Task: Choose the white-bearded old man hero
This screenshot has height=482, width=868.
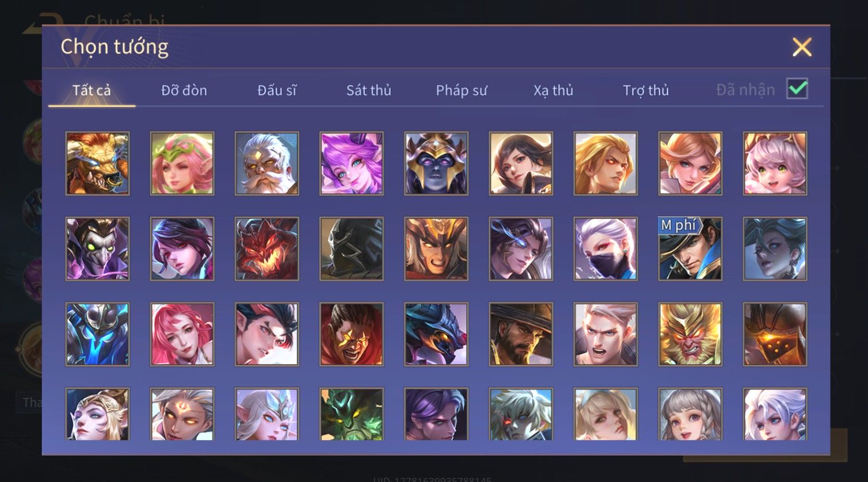Action: [267, 164]
